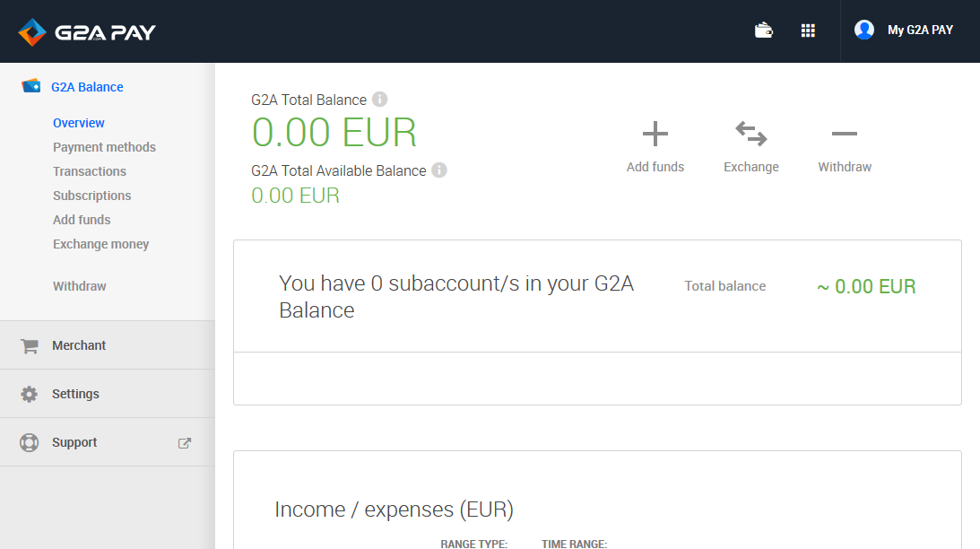Show info for Total Available Balance
This screenshot has height=549, width=980.
click(439, 170)
